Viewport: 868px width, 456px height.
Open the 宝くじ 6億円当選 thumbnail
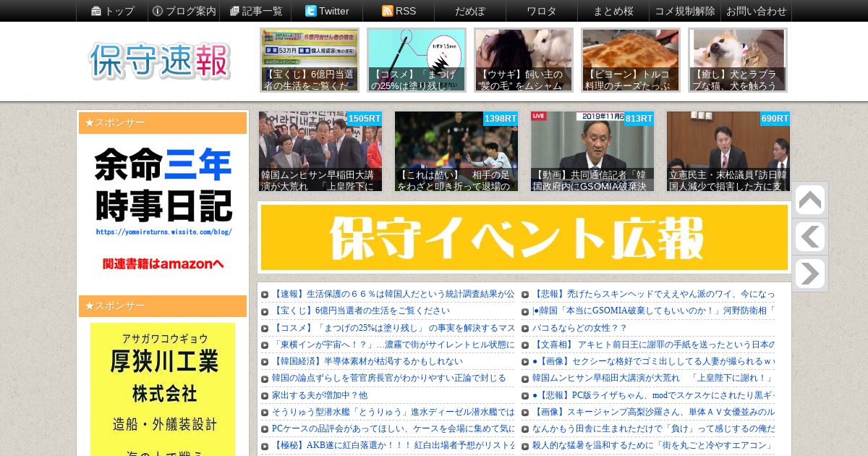tap(310, 60)
